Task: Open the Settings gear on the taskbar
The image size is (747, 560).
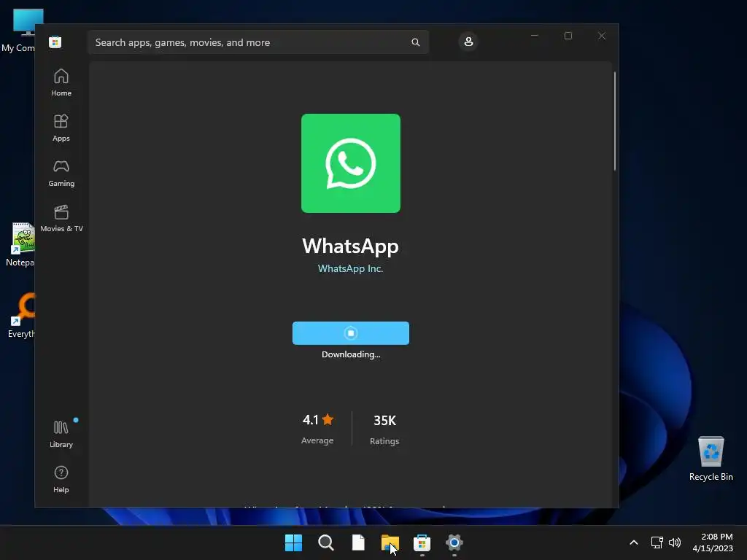Action: [454, 542]
